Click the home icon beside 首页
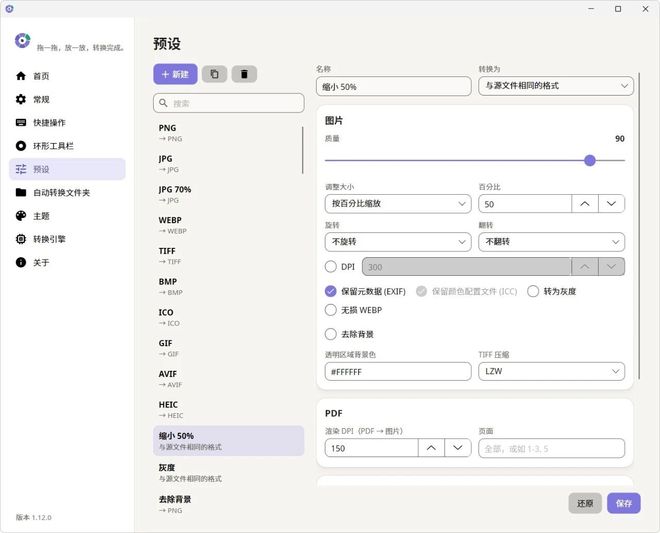Viewport: 660px width, 533px height. tap(21, 76)
